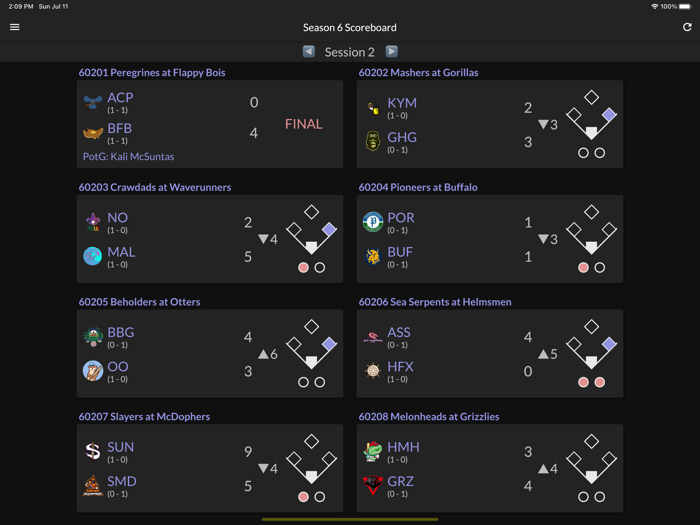Image resolution: width=700 pixels, height=525 pixels.
Task: Click the Season 6 Scoreboard title
Action: [350, 27]
